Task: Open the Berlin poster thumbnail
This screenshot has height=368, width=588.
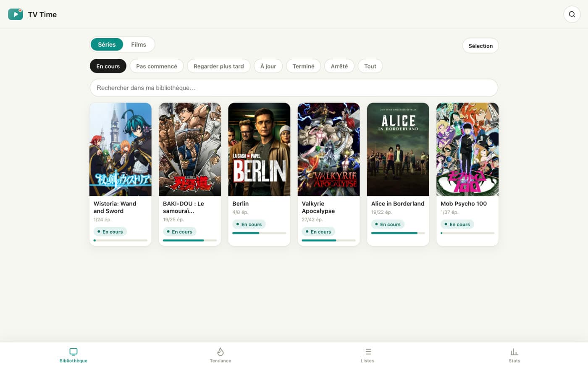Action: 259,150
